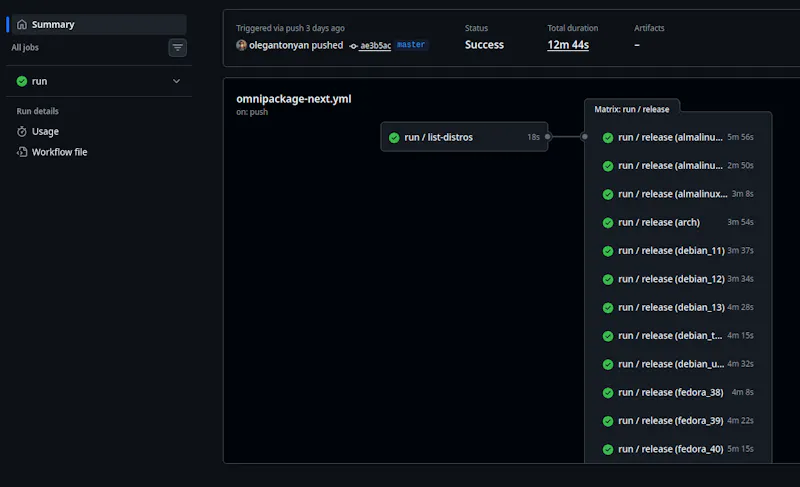The width and height of the screenshot is (800, 487).
Task: Open commit ae3b5ac link
Action: click(376, 45)
